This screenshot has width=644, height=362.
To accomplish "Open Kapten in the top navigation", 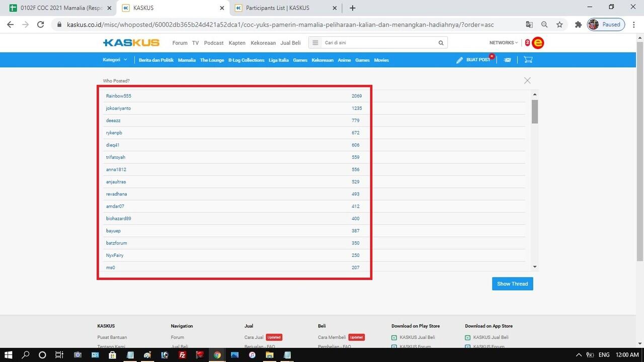I will click(237, 43).
